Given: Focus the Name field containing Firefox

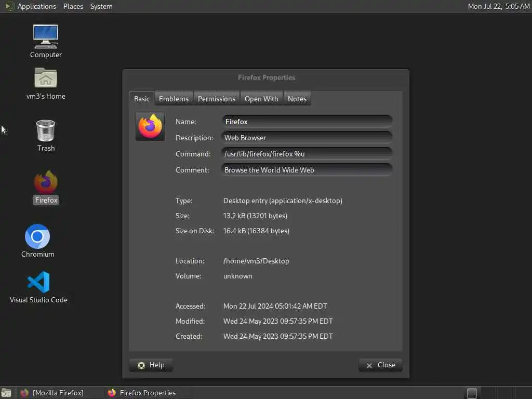Looking at the screenshot, I should (307, 122).
